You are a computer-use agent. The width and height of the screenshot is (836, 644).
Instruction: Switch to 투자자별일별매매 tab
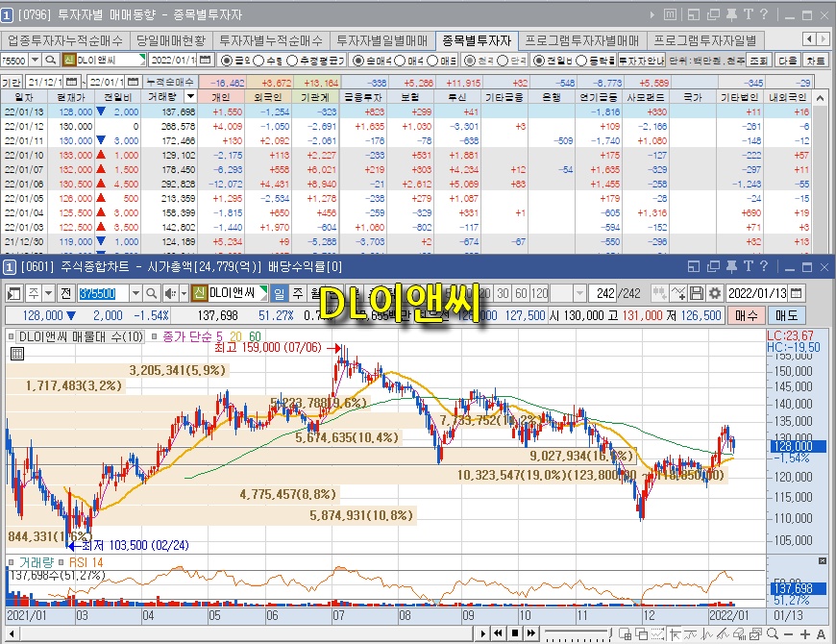coord(381,41)
